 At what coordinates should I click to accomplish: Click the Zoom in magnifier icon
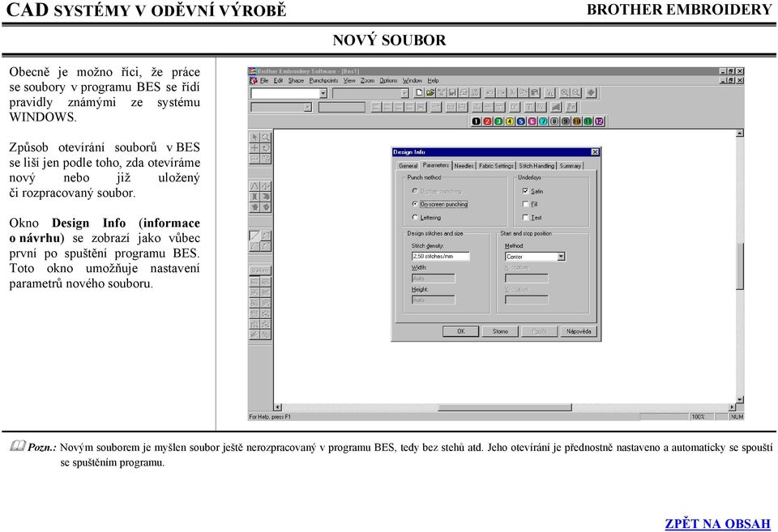(x=565, y=93)
